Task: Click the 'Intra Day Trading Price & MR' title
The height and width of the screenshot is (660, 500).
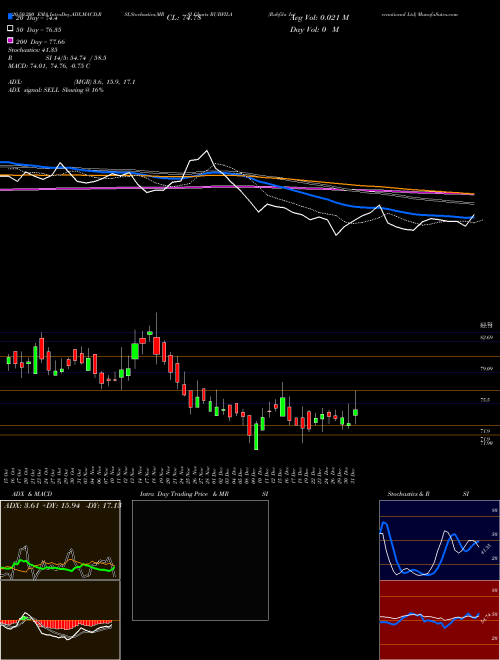Action: coord(184,494)
